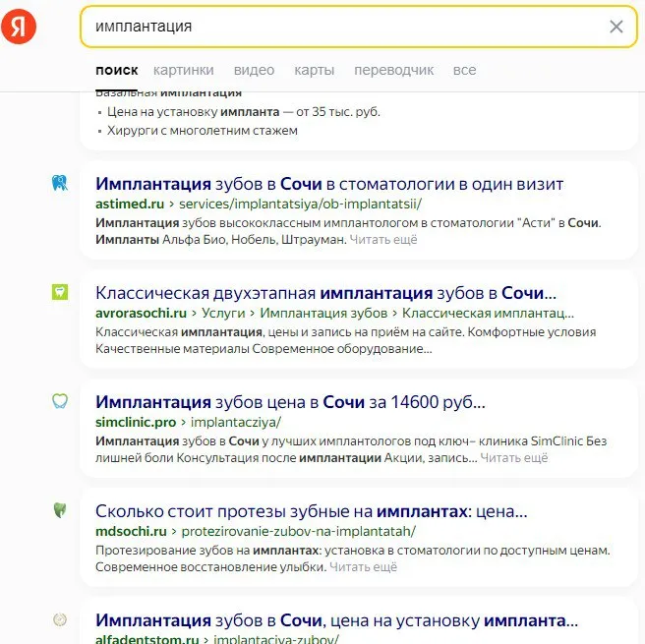645x644 pixels.
Task: Click the alfadentstom.ru round favicon
Action: tap(59, 619)
